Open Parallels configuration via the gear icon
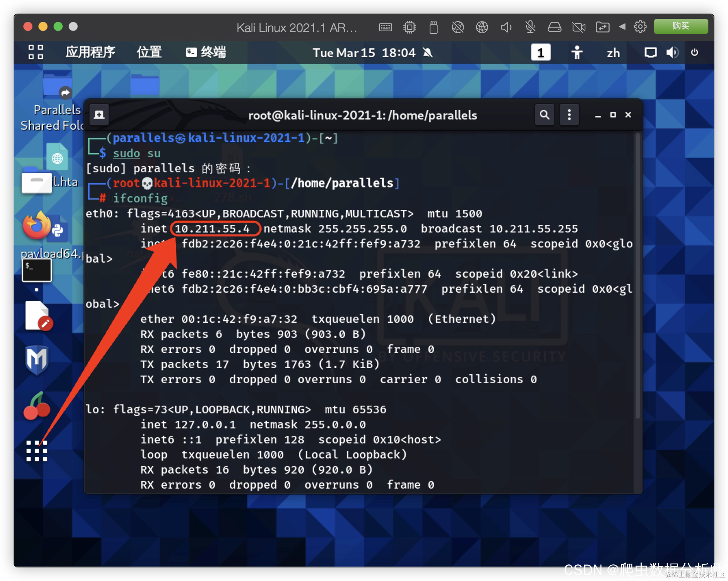 [x=640, y=26]
